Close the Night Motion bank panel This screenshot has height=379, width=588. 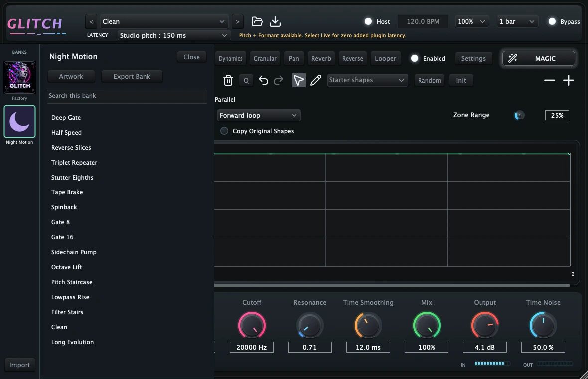192,57
